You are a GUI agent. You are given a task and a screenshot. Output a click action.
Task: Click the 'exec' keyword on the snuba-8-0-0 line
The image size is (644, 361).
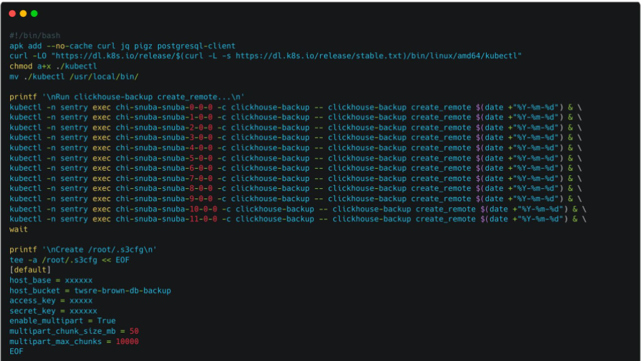coord(102,188)
